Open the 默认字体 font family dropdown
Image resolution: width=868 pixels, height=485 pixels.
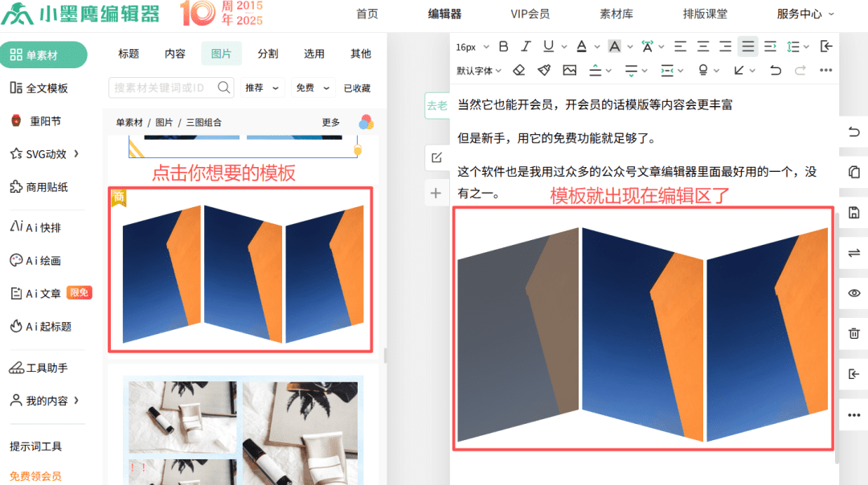point(479,71)
